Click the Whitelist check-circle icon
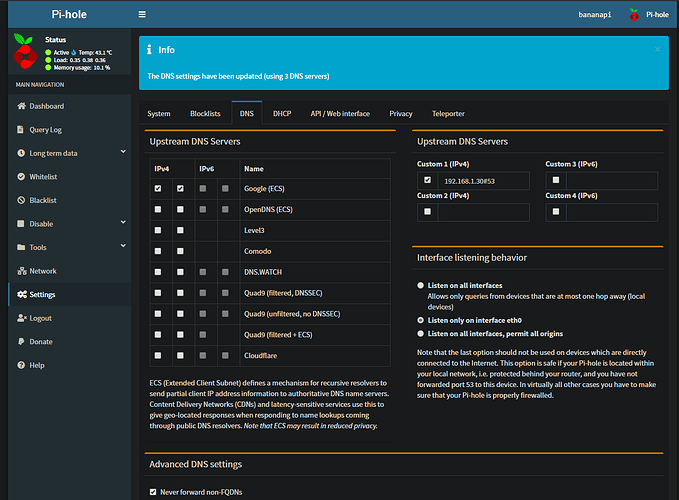The height and width of the screenshot is (500, 679). coord(21,177)
